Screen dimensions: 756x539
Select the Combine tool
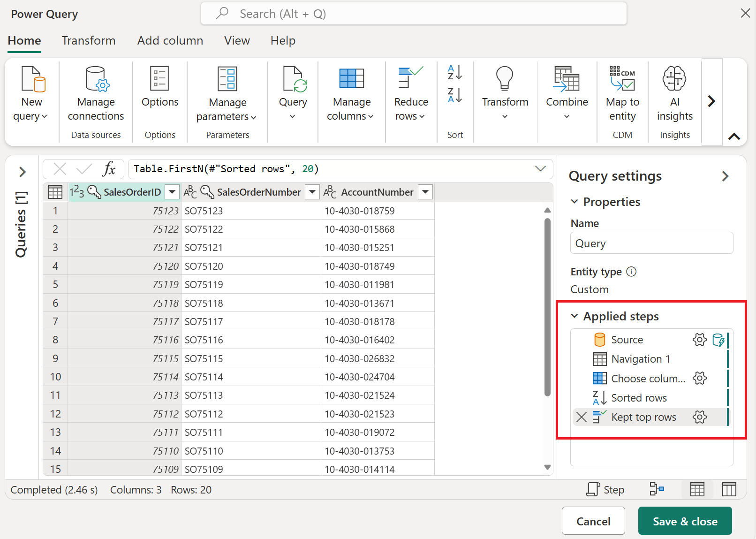pyautogui.click(x=567, y=94)
